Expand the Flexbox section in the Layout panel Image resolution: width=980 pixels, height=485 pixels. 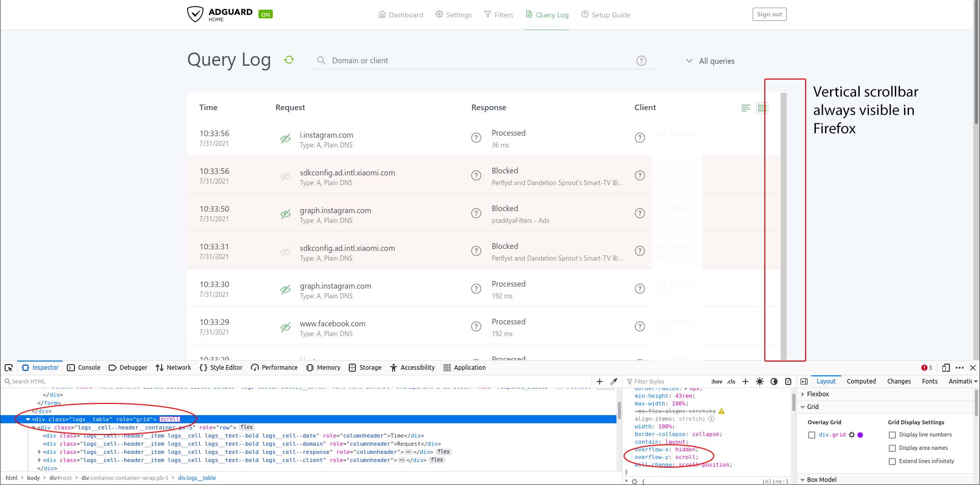click(x=803, y=394)
